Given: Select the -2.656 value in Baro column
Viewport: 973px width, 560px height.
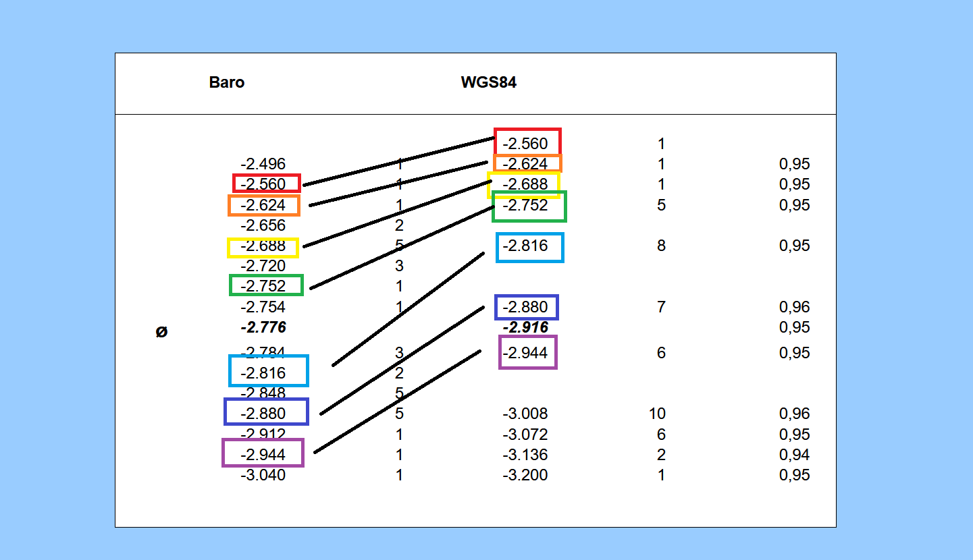Looking at the screenshot, I should pos(263,225).
